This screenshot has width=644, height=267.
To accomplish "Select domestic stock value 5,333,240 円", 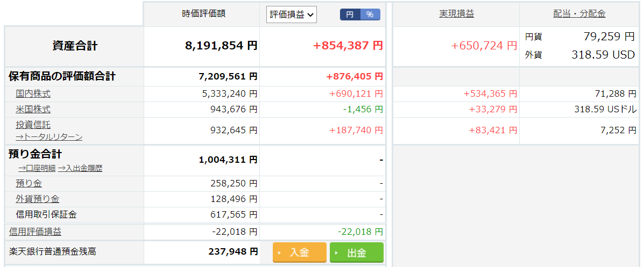I will click(x=230, y=94).
